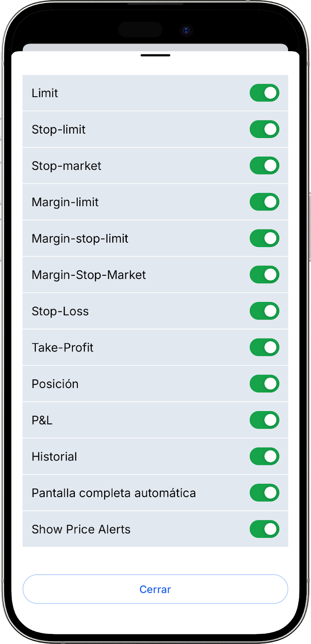Disable the Historial toggle
The width and height of the screenshot is (311, 644).
[264, 456]
